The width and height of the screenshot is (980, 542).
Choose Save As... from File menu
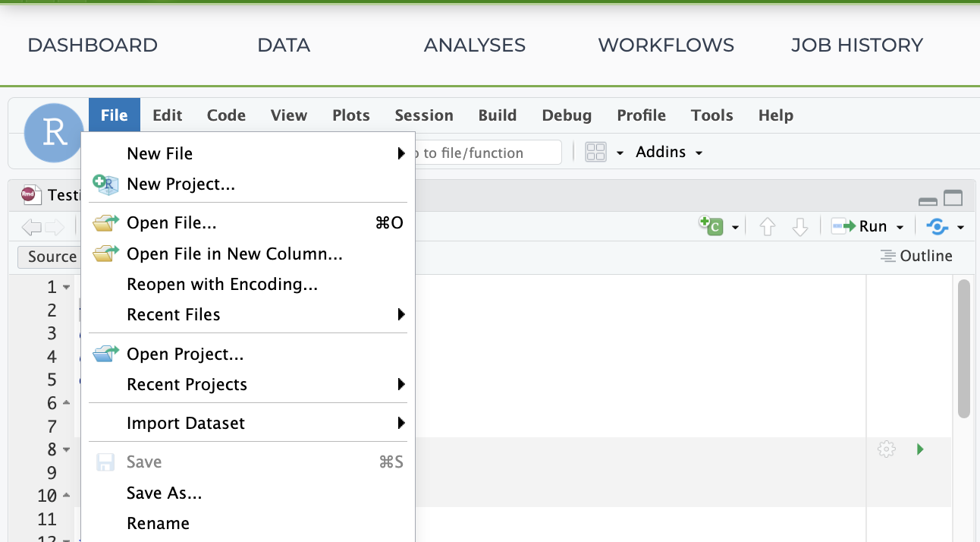tap(248, 493)
